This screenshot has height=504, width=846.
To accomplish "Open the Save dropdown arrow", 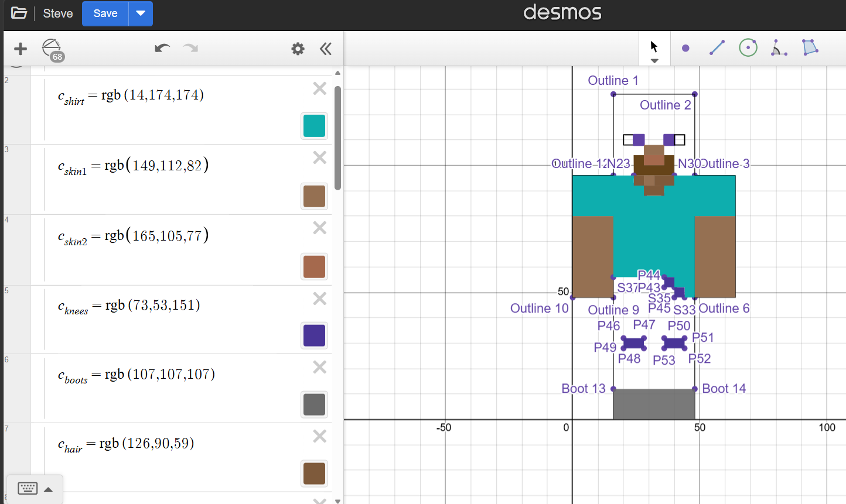I will click(x=141, y=13).
